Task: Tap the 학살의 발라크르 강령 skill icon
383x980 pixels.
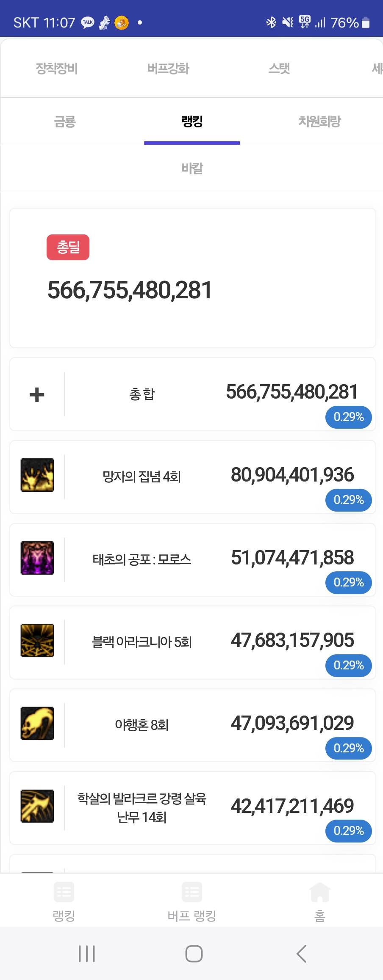Action: tap(37, 806)
